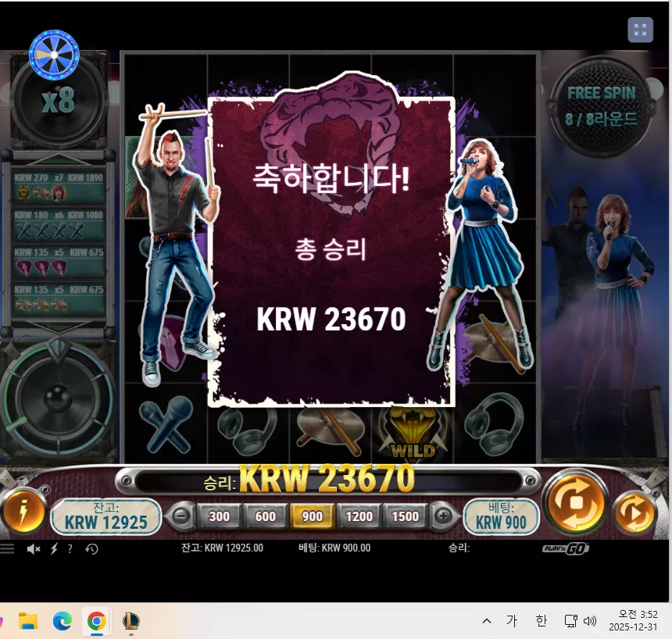Click the KRW 1890 win row
The image size is (672, 639).
pyautogui.click(x=59, y=187)
